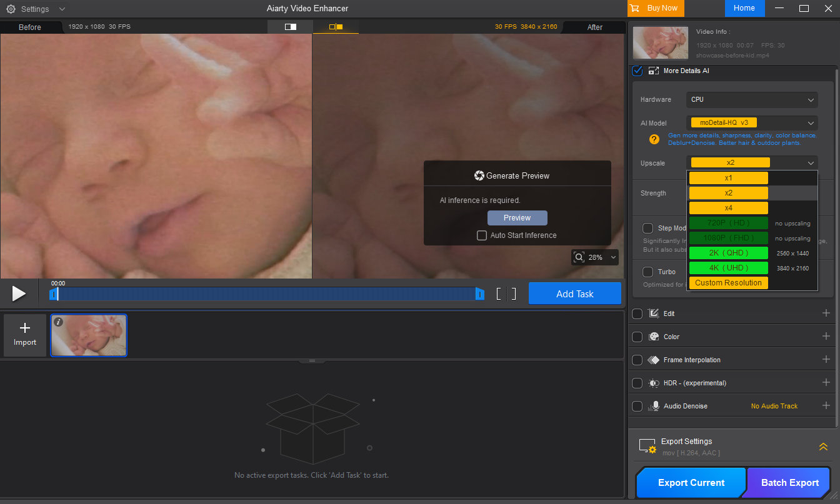Select the split-view comparison icon
This screenshot has width=840, height=504.
(290, 27)
